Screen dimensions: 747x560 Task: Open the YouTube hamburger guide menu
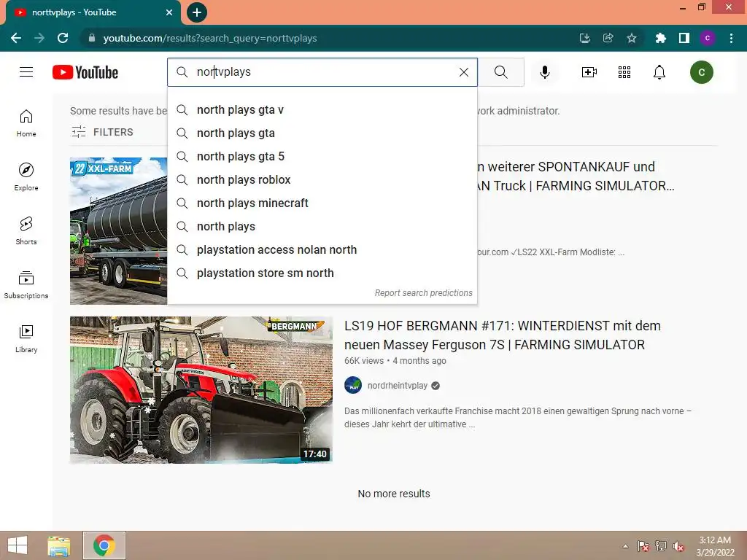tap(26, 72)
